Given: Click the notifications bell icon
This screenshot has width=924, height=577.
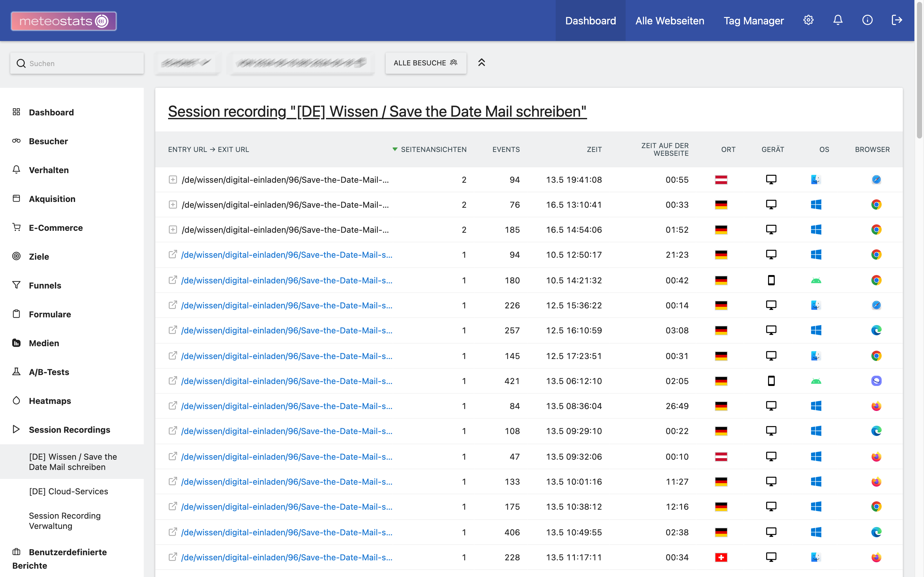Looking at the screenshot, I should tap(838, 20).
